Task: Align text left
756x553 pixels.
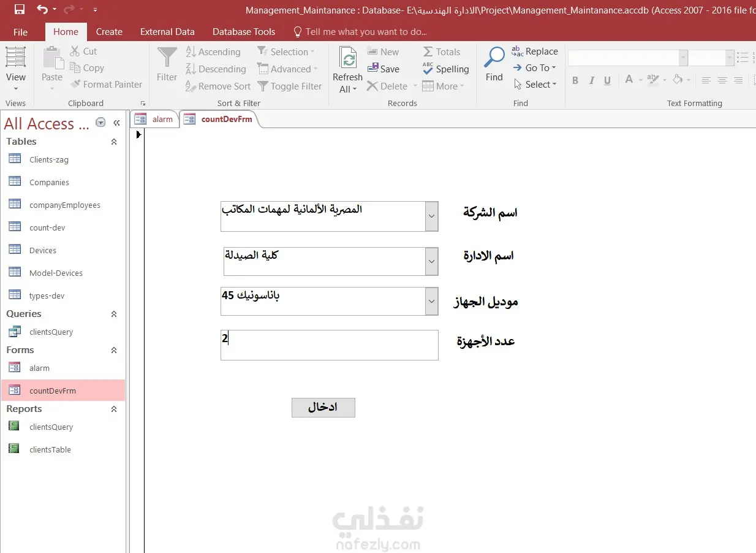Action: tap(706, 80)
